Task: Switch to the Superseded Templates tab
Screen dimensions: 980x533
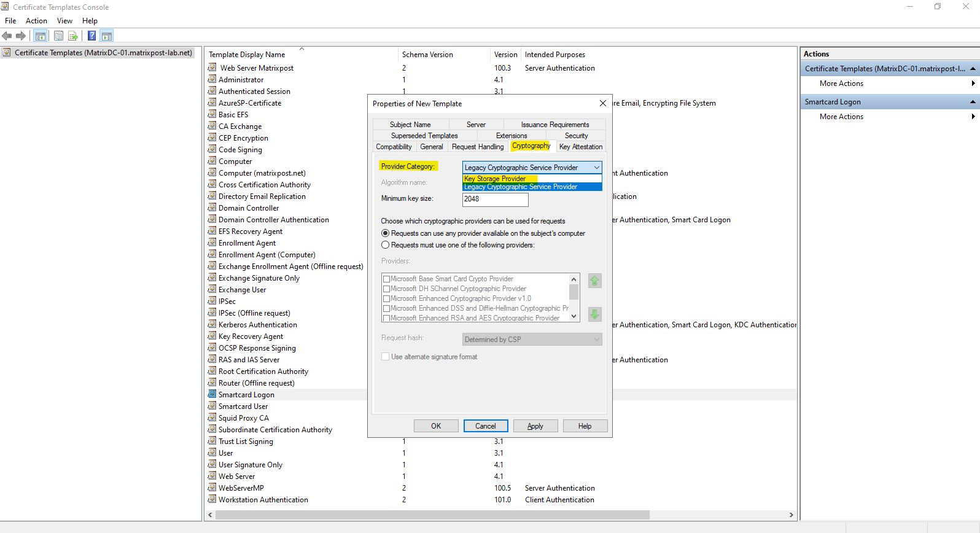Action: pyautogui.click(x=424, y=136)
